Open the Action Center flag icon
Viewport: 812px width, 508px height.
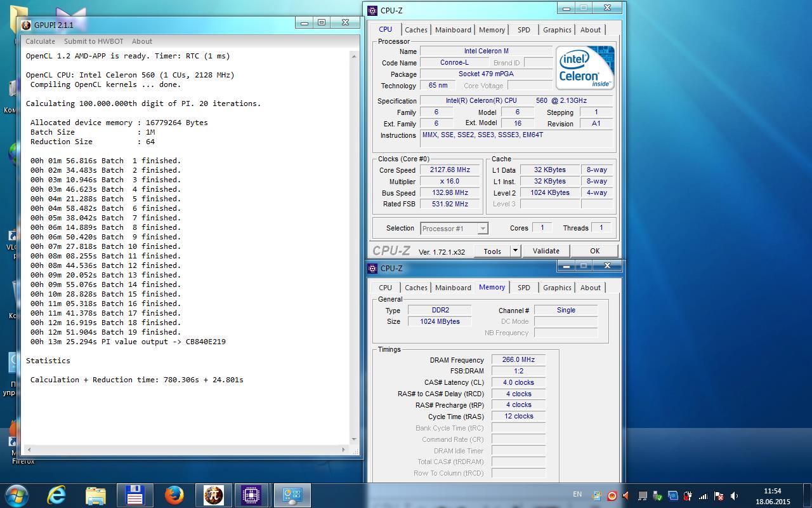[719, 496]
